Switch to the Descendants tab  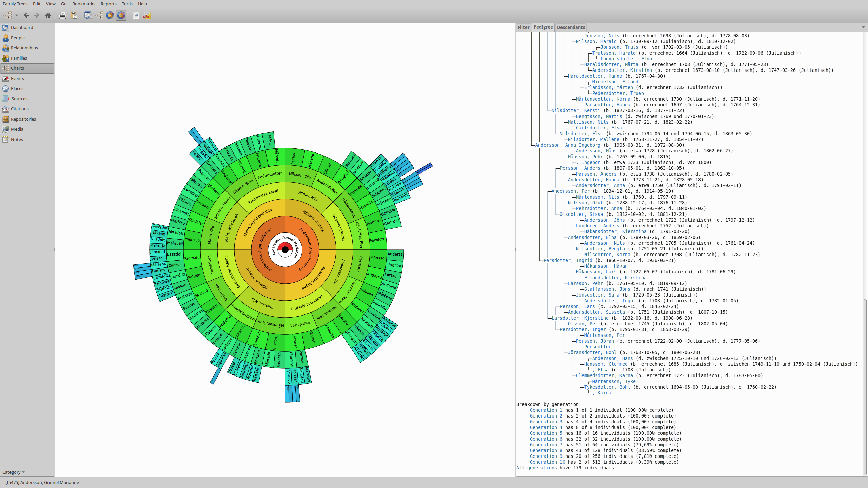click(x=571, y=27)
